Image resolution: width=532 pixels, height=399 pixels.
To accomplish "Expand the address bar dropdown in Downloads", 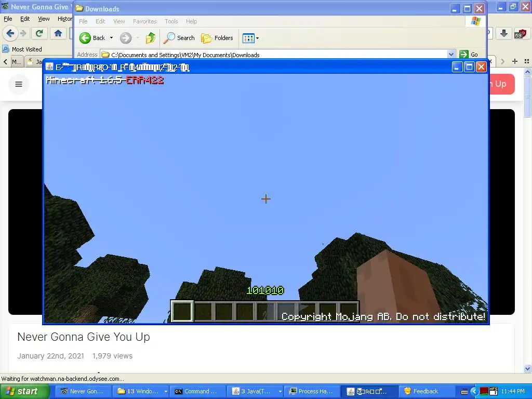I will pyautogui.click(x=451, y=54).
